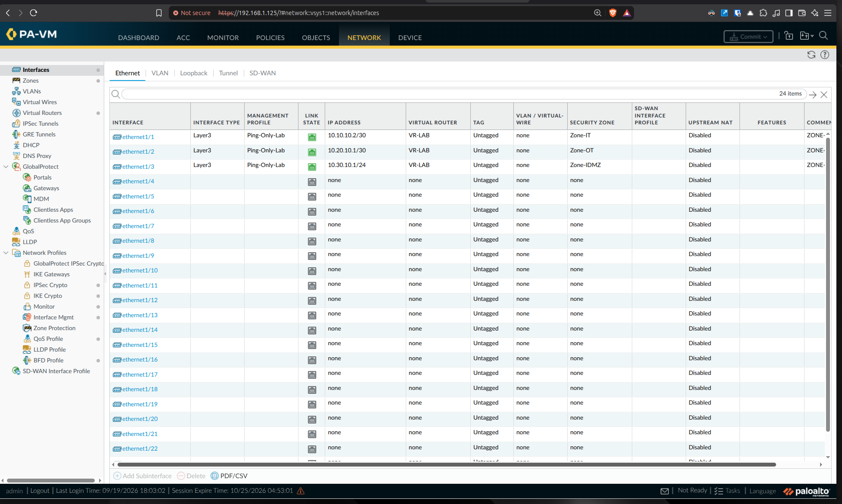Click the PDF/CSV export button
842x504 pixels.
(229, 476)
